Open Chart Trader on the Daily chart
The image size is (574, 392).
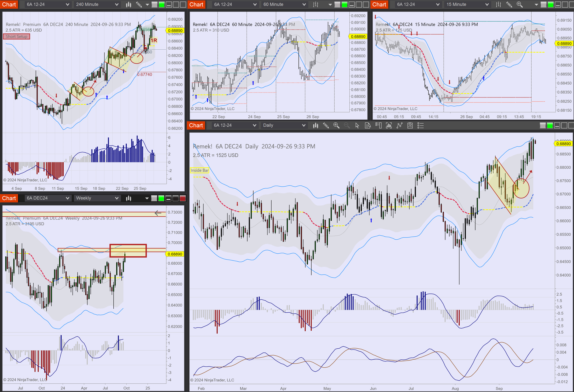[378, 126]
